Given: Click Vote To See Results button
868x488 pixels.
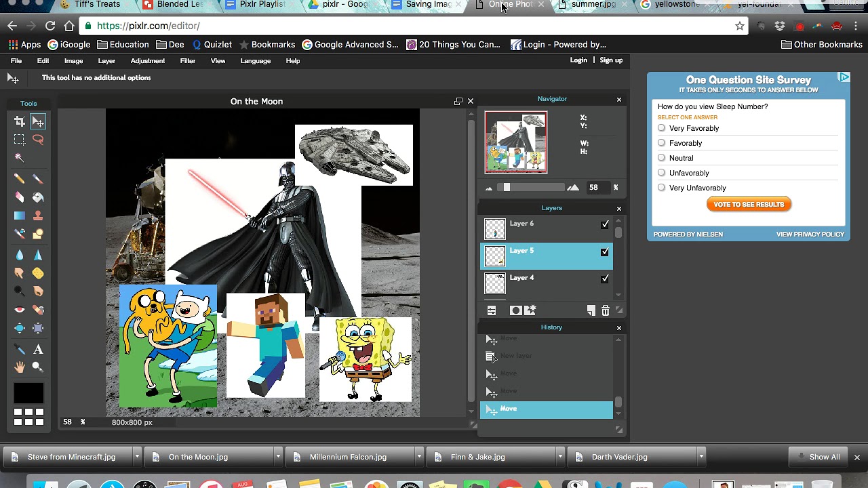Looking at the screenshot, I should click(x=749, y=205).
